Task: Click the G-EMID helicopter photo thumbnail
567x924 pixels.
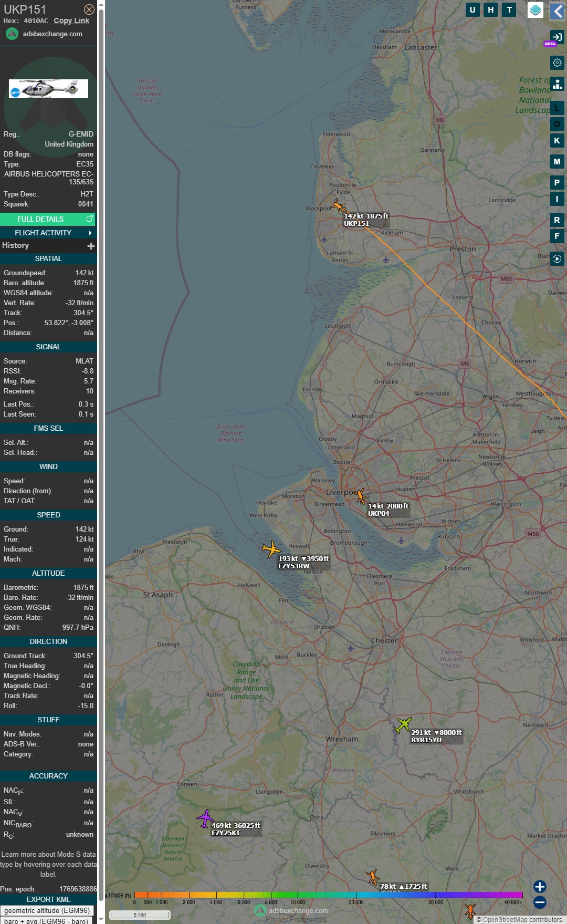Action: [x=48, y=89]
